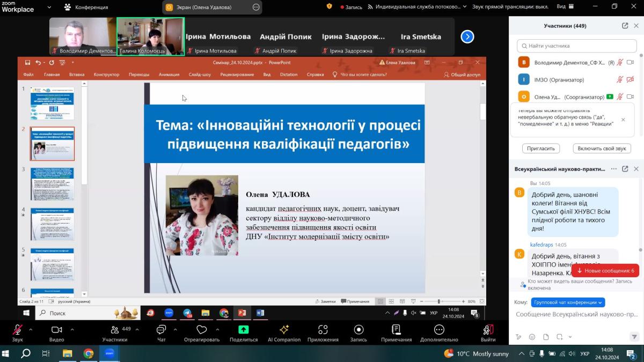Expand the audio options arrow beside Звук
The image size is (644, 362).
coord(31,329)
